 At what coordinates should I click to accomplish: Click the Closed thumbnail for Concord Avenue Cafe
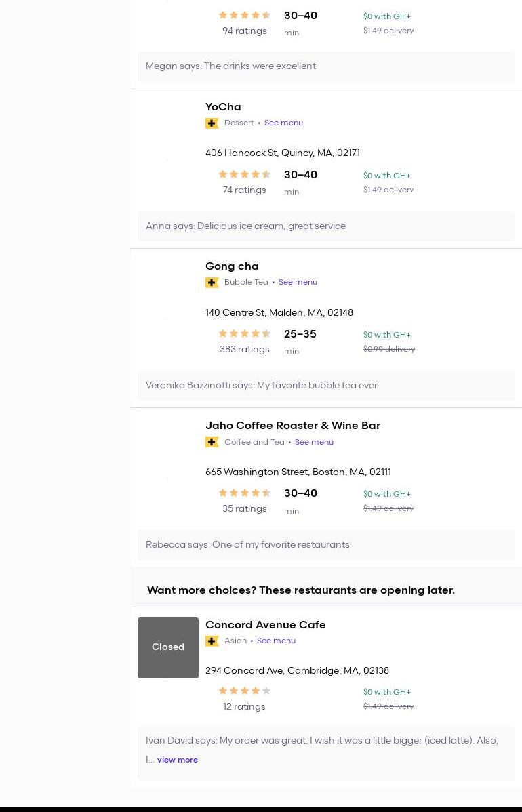168,647
